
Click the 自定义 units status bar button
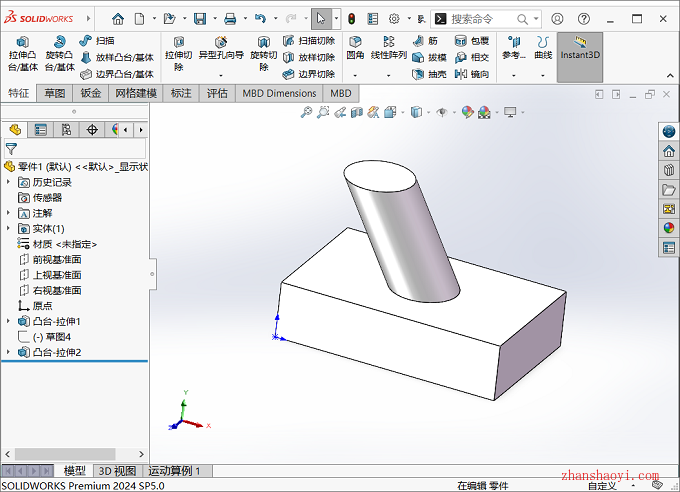[603, 485]
